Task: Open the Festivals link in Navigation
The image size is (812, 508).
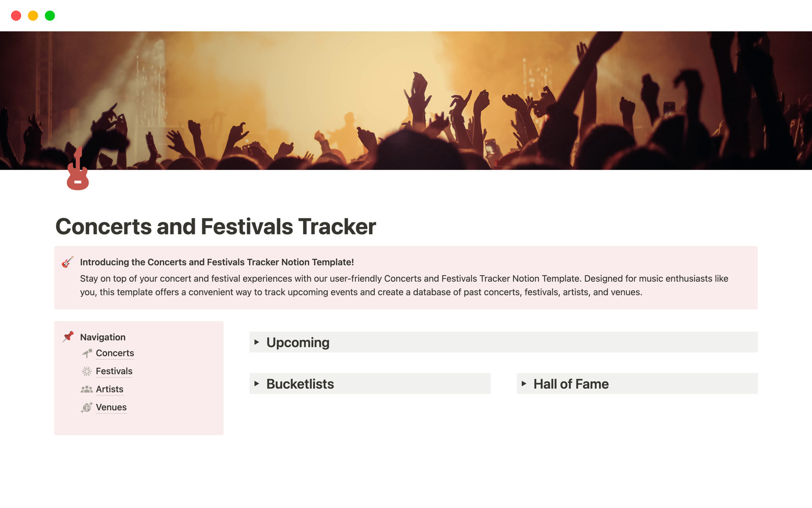Action: click(114, 371)
